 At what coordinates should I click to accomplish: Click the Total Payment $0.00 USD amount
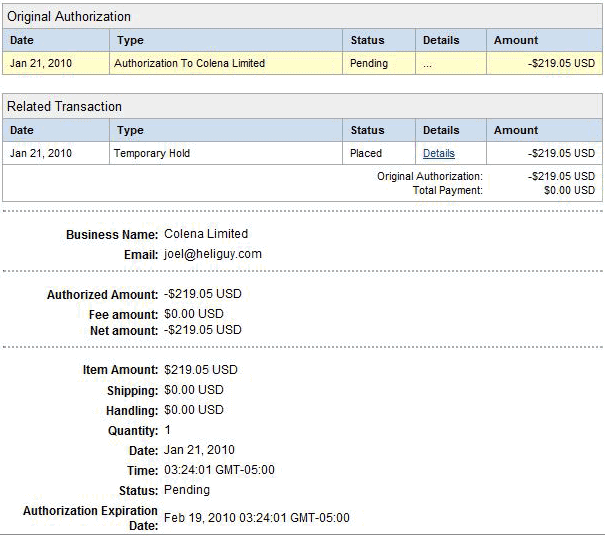tap(563, 190)
